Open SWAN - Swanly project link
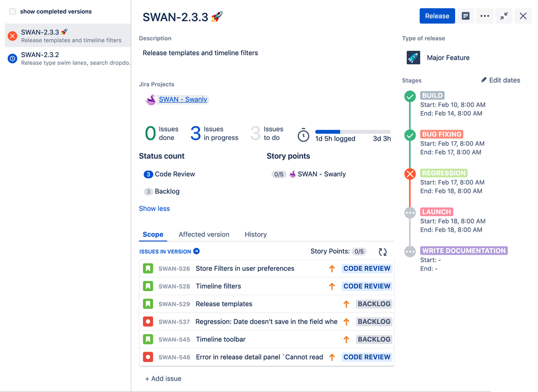The width and height of the screenshot is (538, 392). click(x=183, y=100)
